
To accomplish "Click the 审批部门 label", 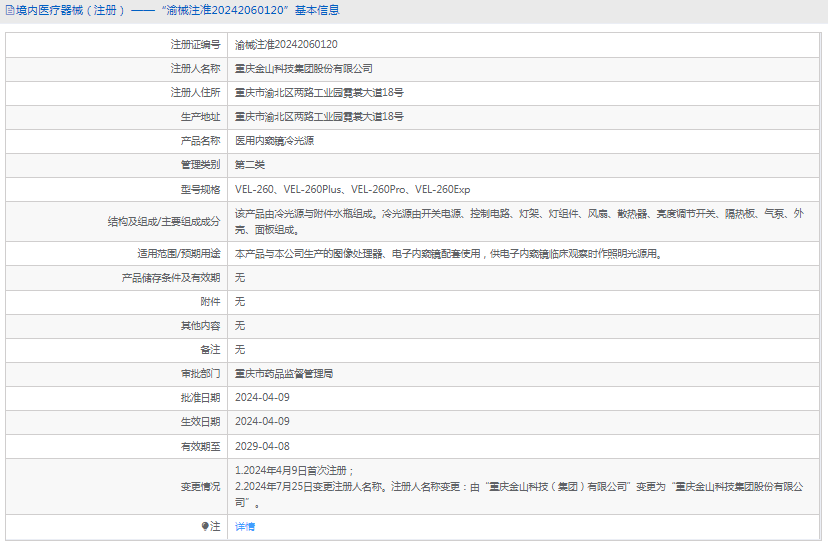I will click(201, 374).
